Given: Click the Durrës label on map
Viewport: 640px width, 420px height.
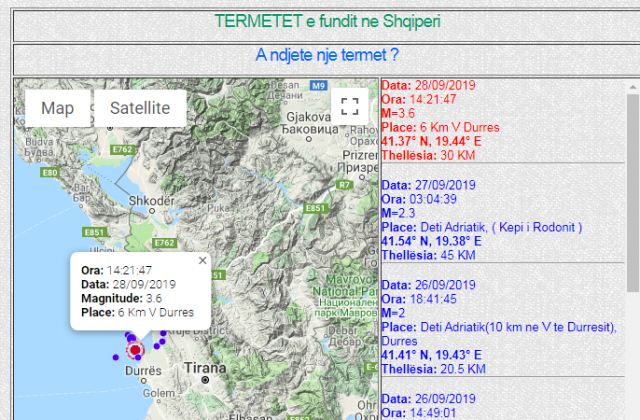Looking at the screenshot, I should [143, 371].
